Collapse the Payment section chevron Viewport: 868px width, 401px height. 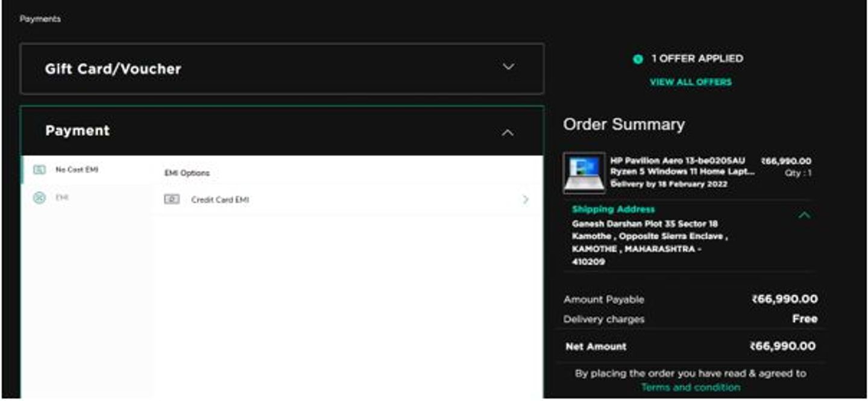[508, 132]
